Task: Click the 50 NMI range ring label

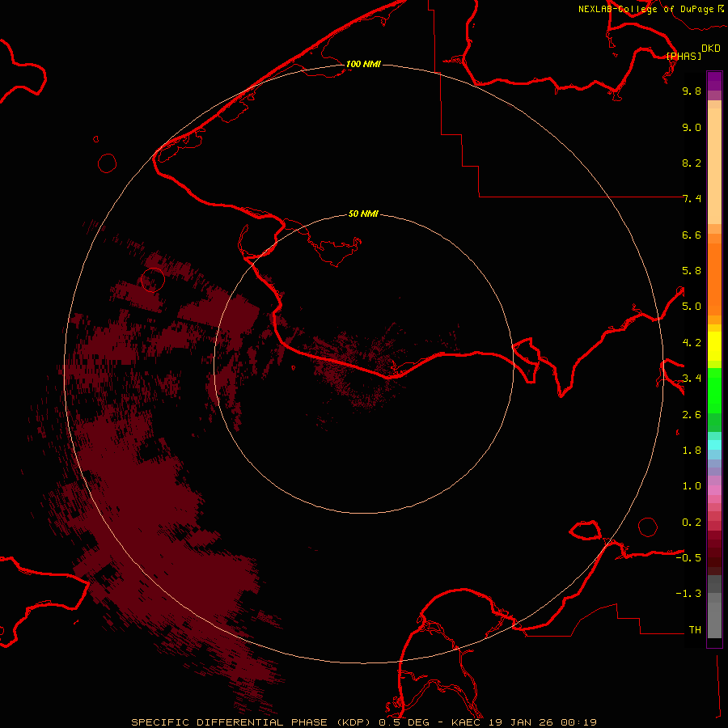Action: click(x=363, y=214)
